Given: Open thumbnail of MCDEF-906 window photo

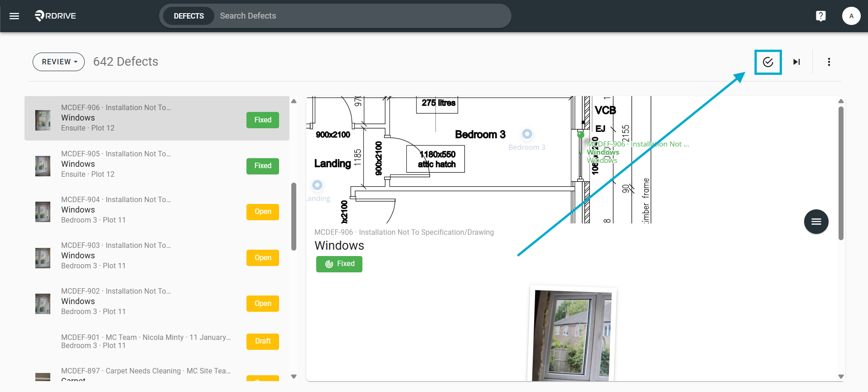Looking at the screenshot, I should (43, 120).
